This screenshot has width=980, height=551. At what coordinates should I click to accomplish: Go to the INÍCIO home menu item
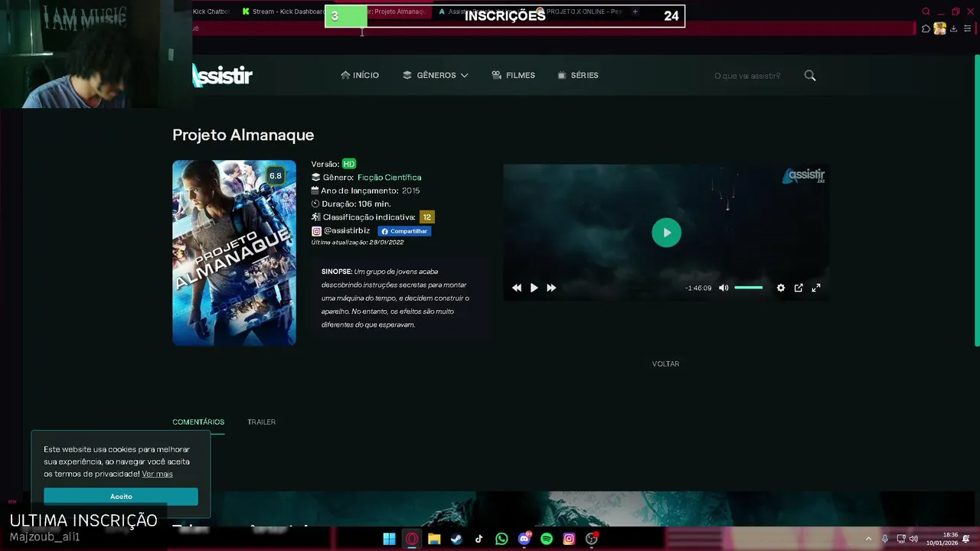coord(360,75)
